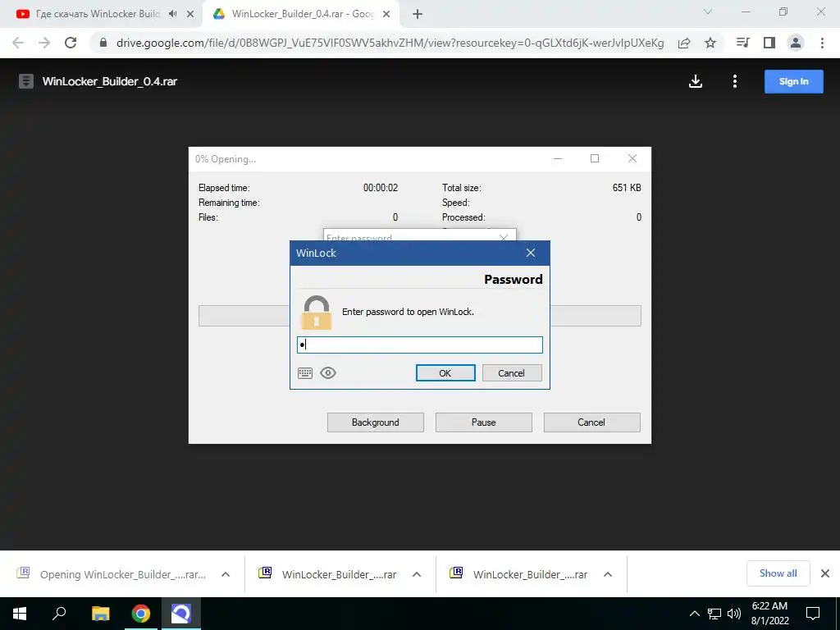
Task: Open Chrome media controls icon
Action: coord(743,43)
